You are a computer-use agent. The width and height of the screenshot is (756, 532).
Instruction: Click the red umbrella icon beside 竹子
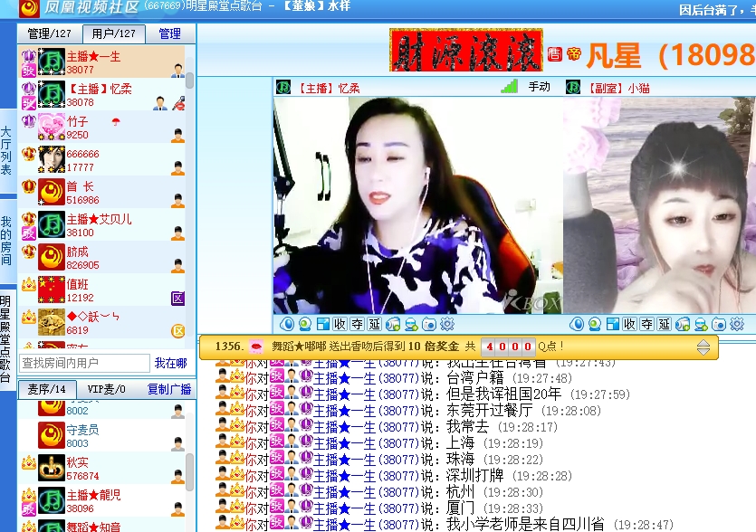pyautogui.click(x=116, y=121)
